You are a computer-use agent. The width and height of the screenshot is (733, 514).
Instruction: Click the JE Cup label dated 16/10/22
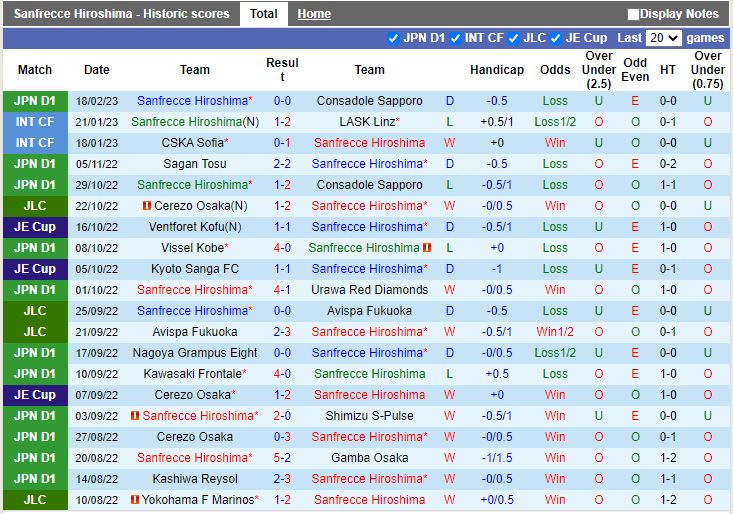point(35,227)
